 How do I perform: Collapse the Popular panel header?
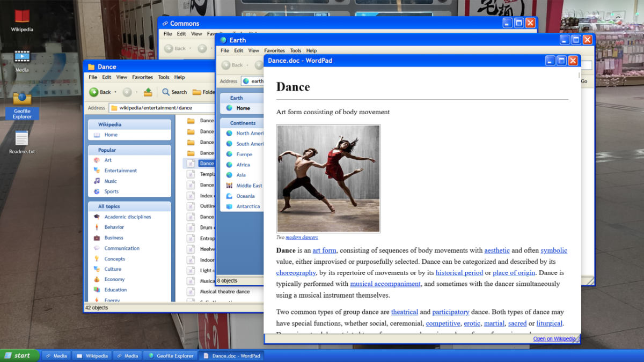click(x=129, y=150)
